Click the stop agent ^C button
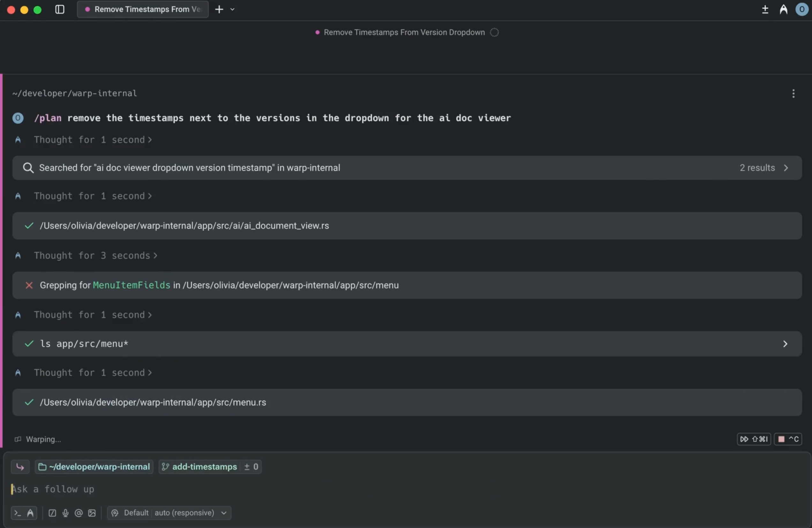 (787, 439)
